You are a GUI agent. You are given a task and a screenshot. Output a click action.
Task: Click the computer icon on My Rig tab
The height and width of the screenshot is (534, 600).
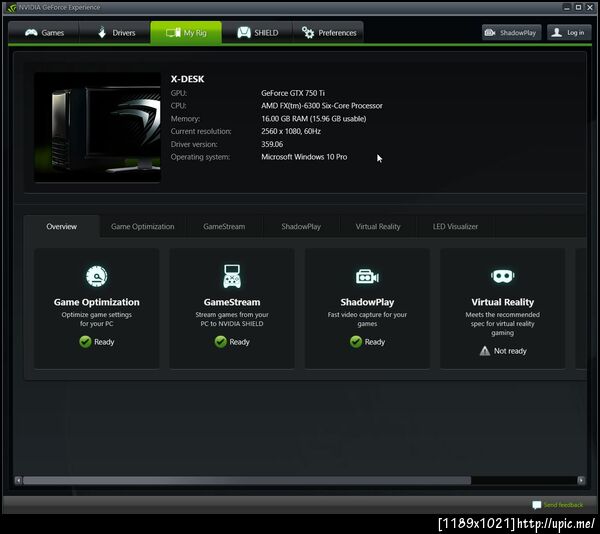(173, 33)
